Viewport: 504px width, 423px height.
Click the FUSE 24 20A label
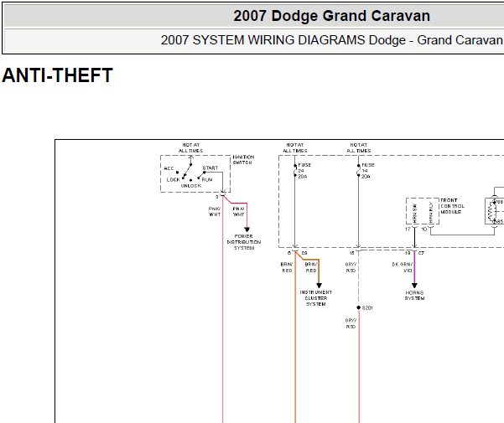(304, 171)
